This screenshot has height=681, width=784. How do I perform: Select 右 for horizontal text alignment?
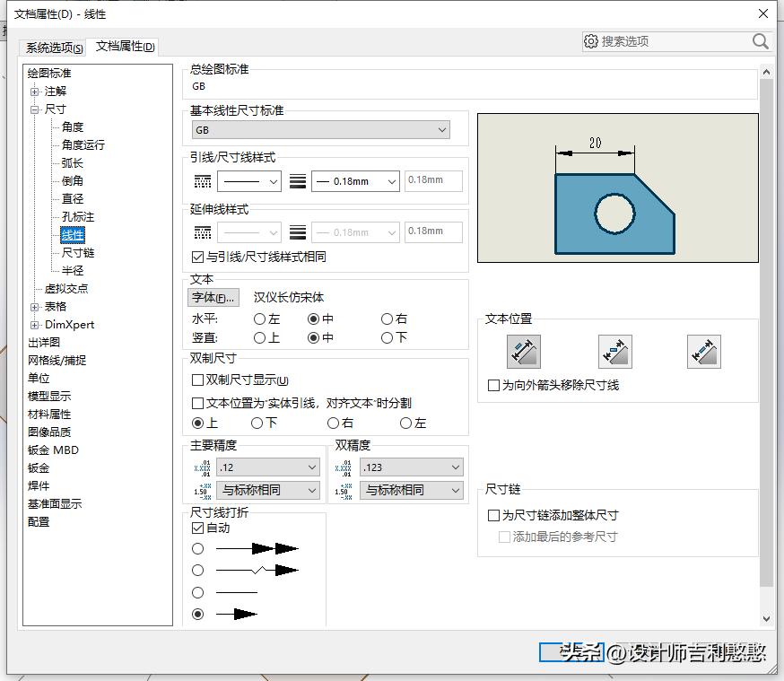pos(385,318)
